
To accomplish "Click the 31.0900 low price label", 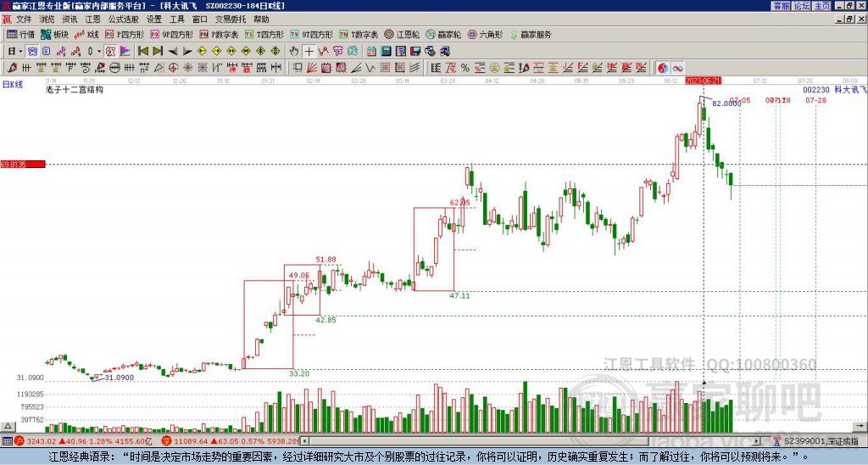I will point(120,378).
